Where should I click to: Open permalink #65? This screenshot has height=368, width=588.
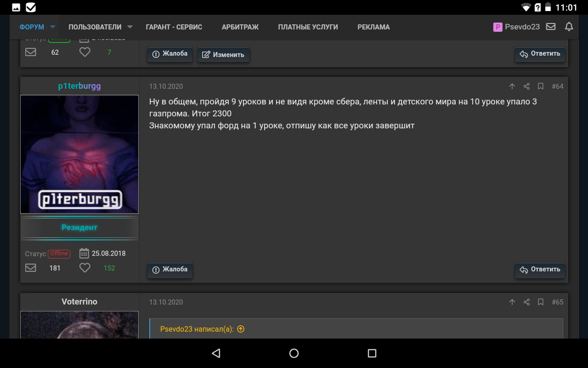pyautogui.click(x=558, y=302)
